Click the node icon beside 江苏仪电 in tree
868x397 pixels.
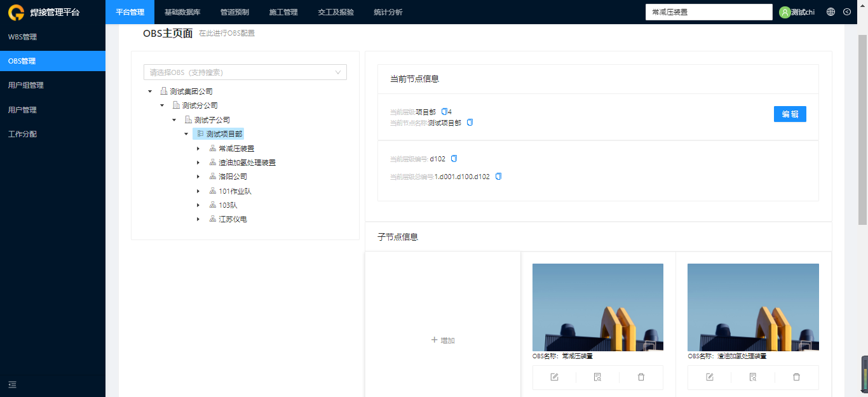click(213, 219)
